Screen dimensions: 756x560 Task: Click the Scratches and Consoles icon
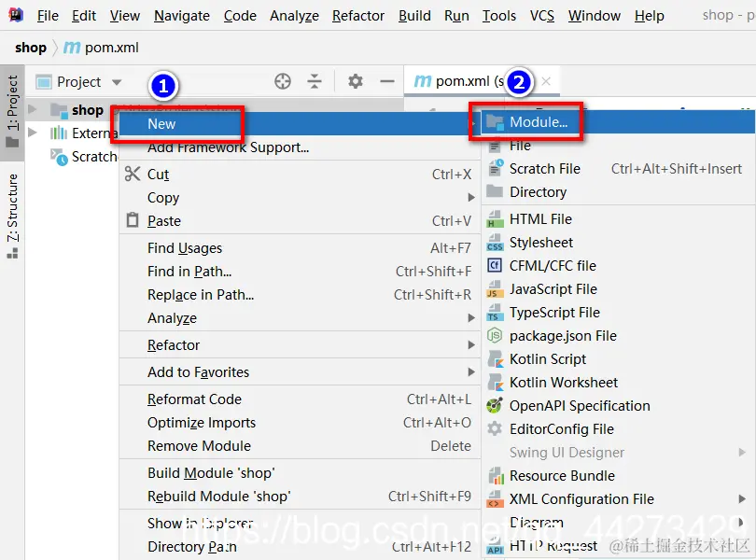(60, 157)
